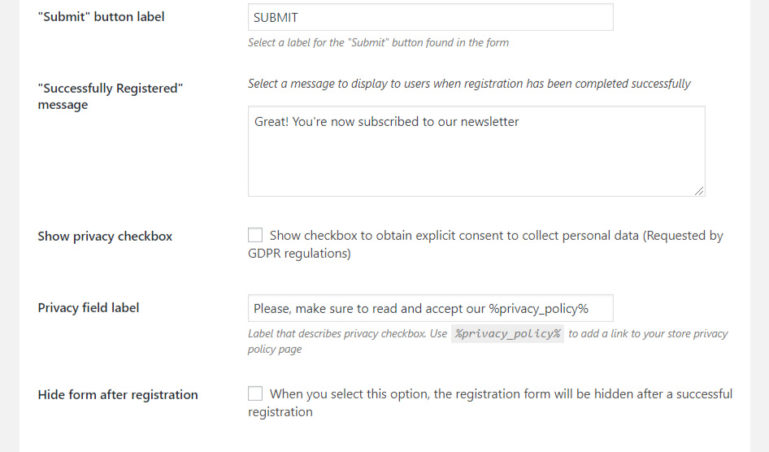769x452 pixels.
Task: Click the Show privacy checkbox heading
Action: pos(105,237)
